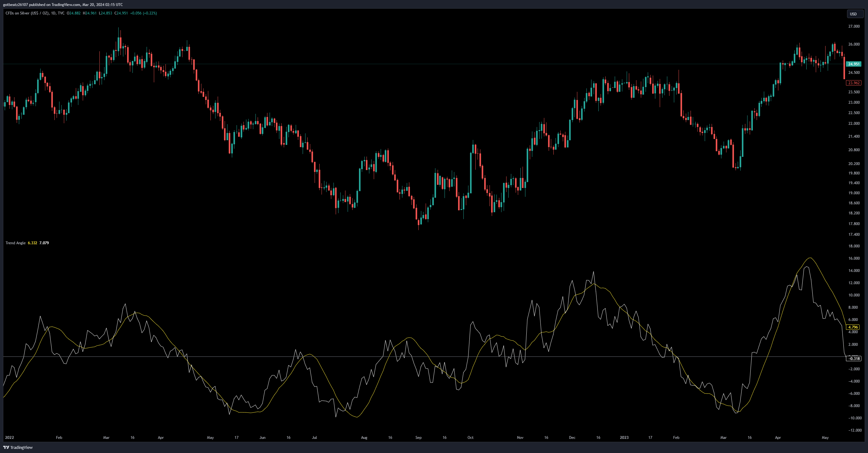
Task: Click the low value L24.853
Action: coord(105,13)
